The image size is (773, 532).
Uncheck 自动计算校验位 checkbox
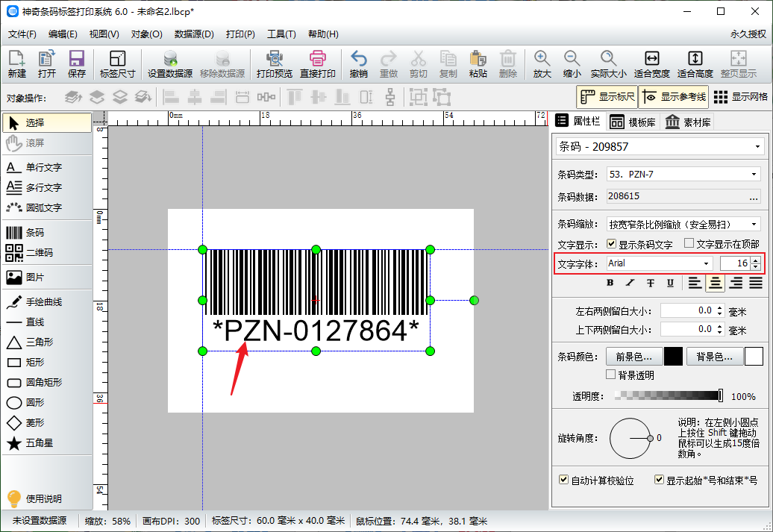tap(563, 479)
